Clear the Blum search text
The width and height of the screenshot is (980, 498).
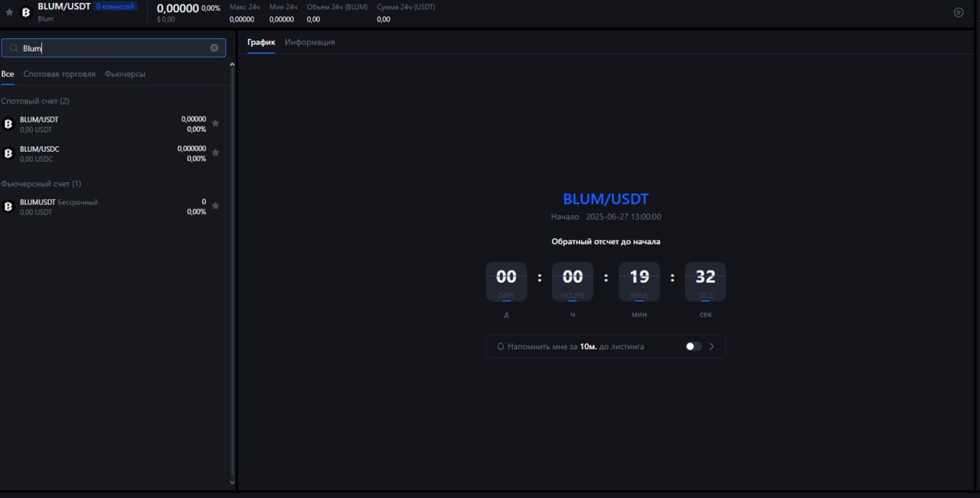pyautogui.click(x=214, y=48)
